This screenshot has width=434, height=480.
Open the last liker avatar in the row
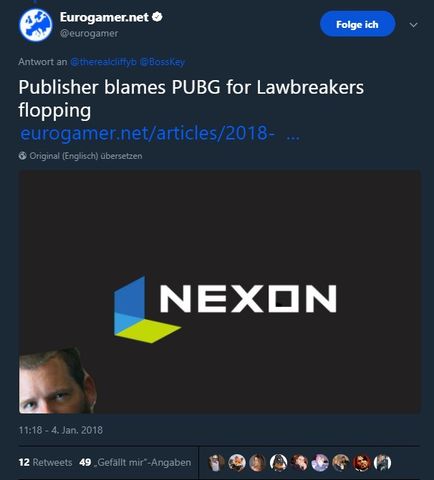tap(382, 463)
